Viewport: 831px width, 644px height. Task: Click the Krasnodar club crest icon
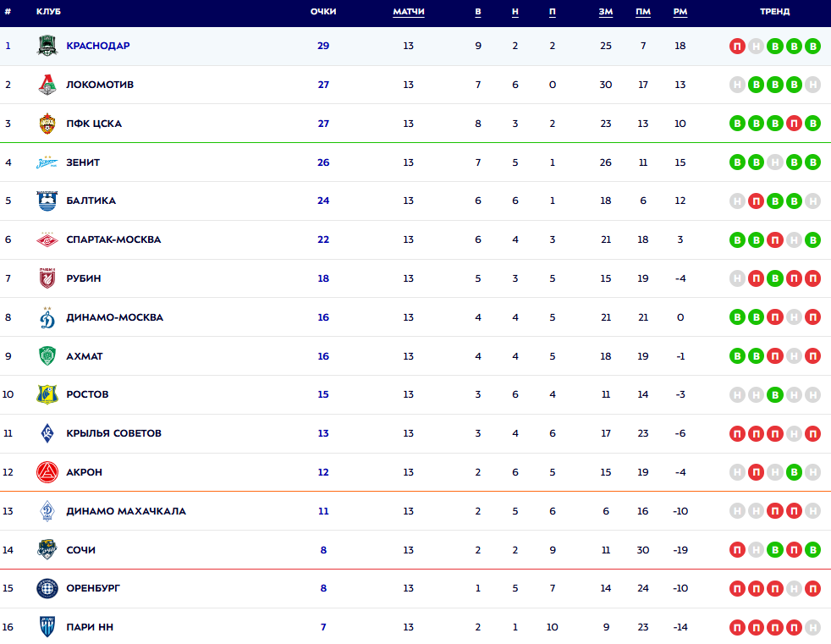pos(47,46)
